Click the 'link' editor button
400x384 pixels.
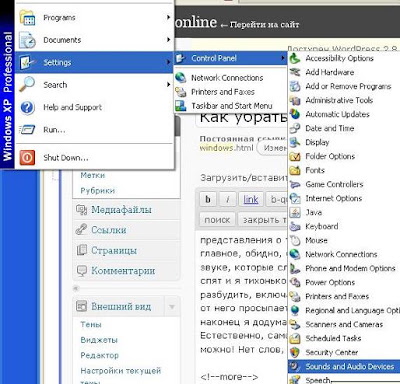coord(251,199)
